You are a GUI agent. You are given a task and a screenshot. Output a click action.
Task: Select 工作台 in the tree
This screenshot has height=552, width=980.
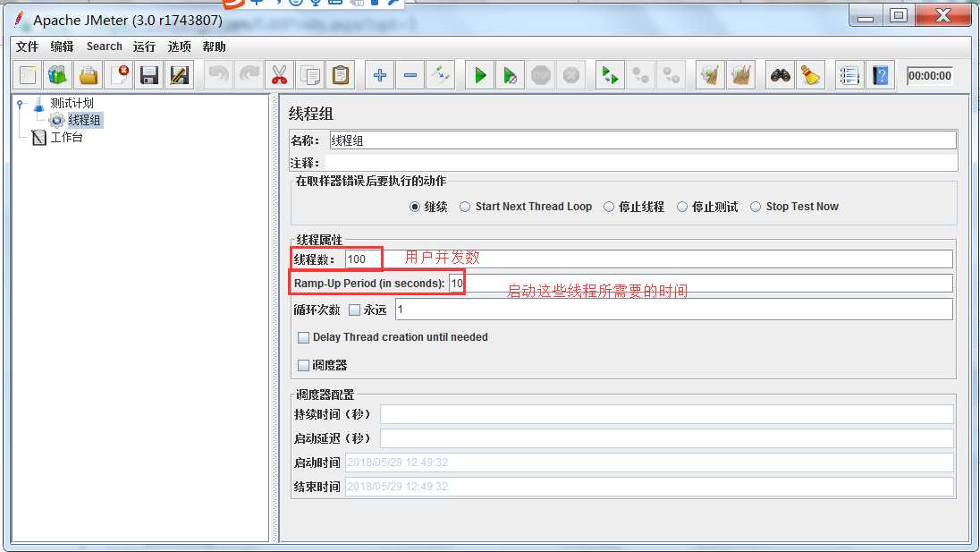point(66,137)
